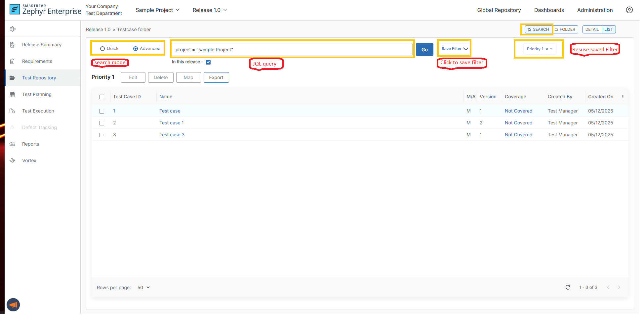Switch to the FOLDER view tab
Image resolution: width=644 pixels, height=317 pixels.
[x=565, y=29]
